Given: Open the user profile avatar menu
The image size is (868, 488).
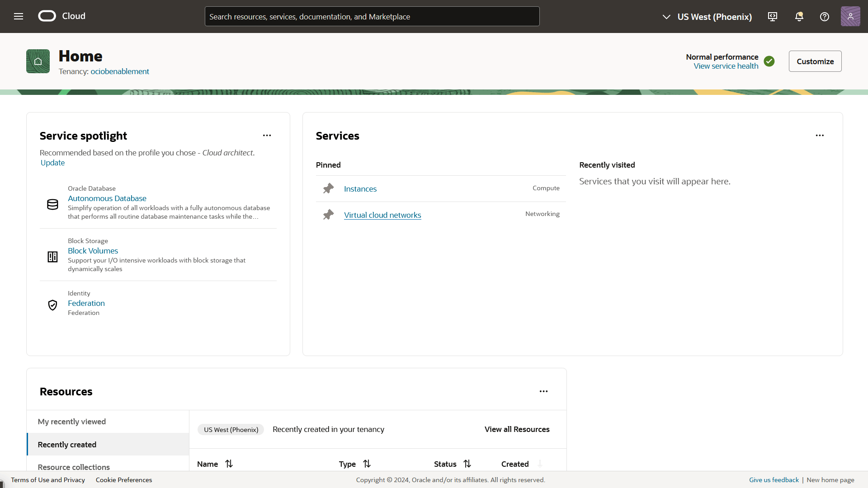Looking at the screenshot, I should tap(850, 16).
